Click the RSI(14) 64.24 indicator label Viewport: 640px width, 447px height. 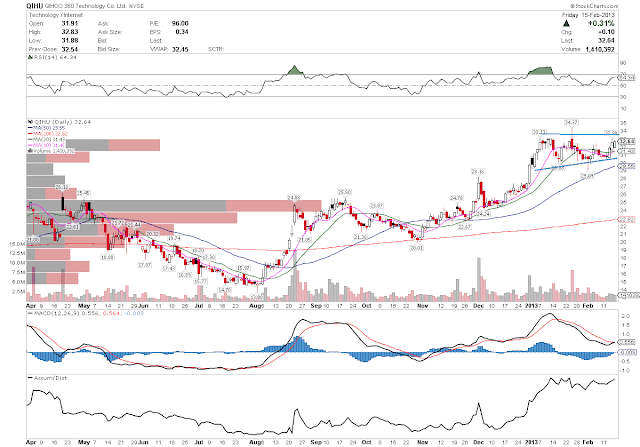[54, 58]
